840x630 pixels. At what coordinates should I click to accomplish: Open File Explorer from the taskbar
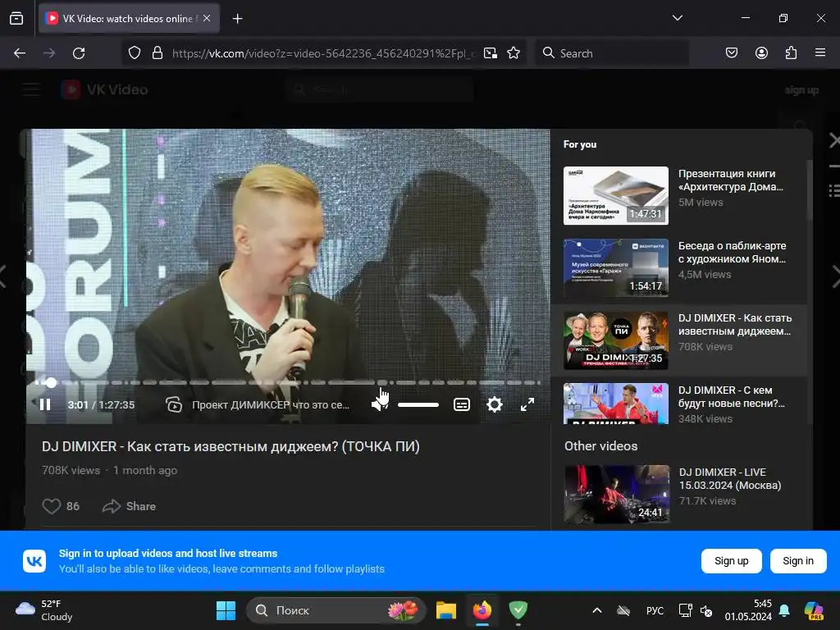[445, 610]
